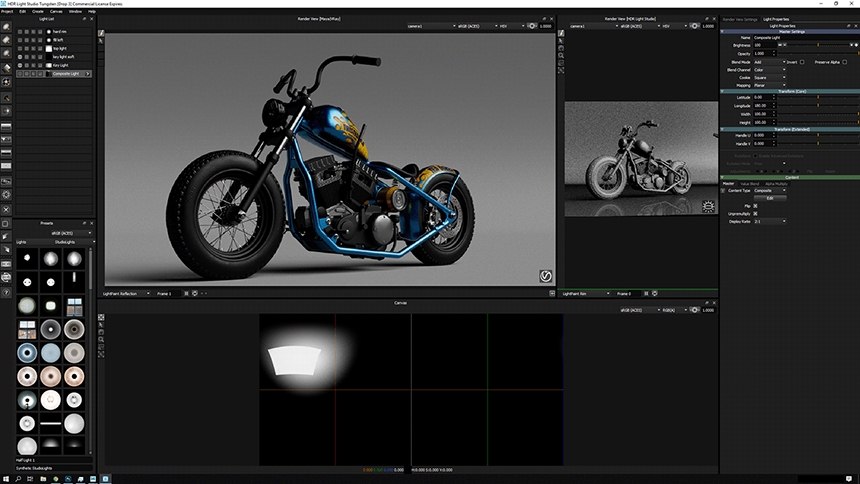Click the round light button at the top of the left toolbar
860x484 pixels.
click(x=6, y=26)
